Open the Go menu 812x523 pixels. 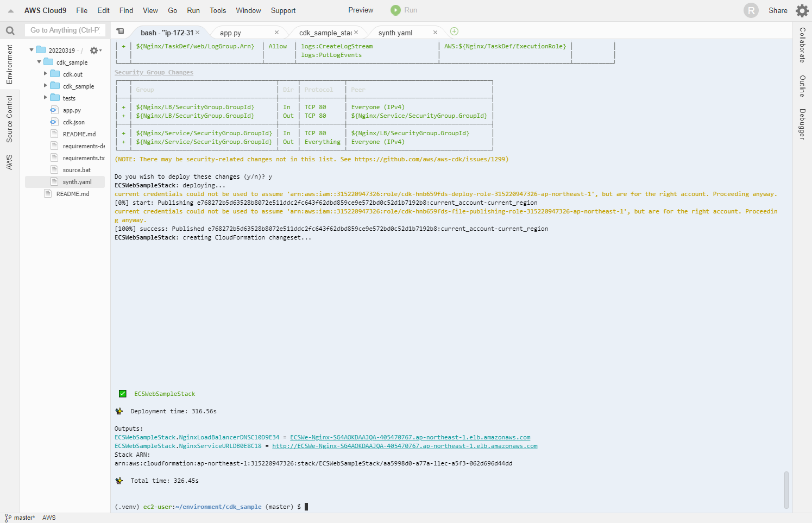click(x=173, y=10)
